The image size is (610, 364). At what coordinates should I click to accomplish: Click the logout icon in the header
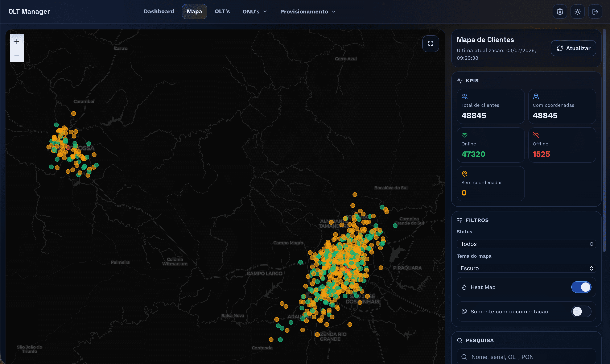pyautogui.click(x=595, y=12)
